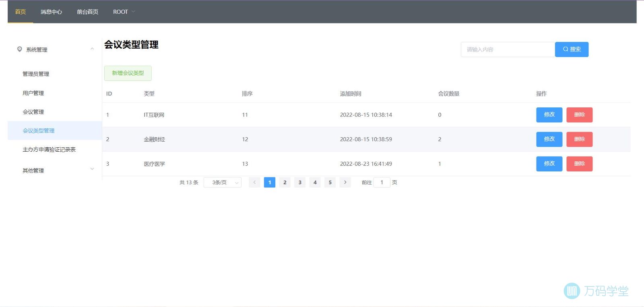Open 消息中心 in the top navigation
The height and width of the screenshot is (307, 644).
pos(51,12)
